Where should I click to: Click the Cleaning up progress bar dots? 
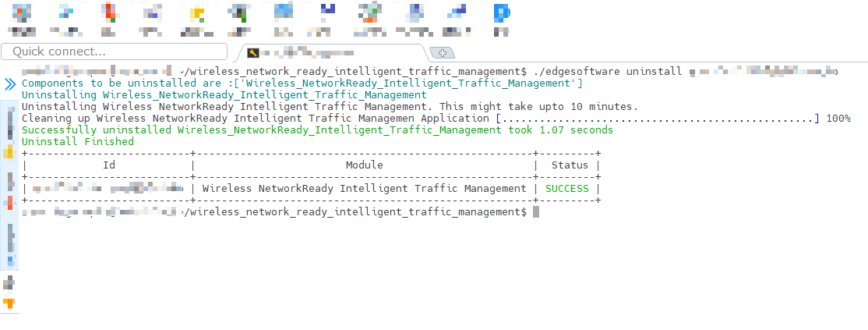tap(657, 119)
